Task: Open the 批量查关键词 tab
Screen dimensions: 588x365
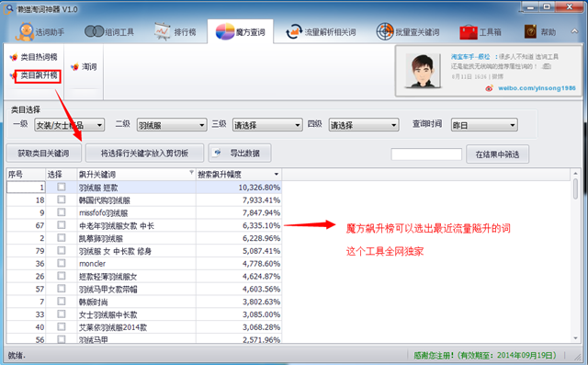Action: (x=408, y=32)
